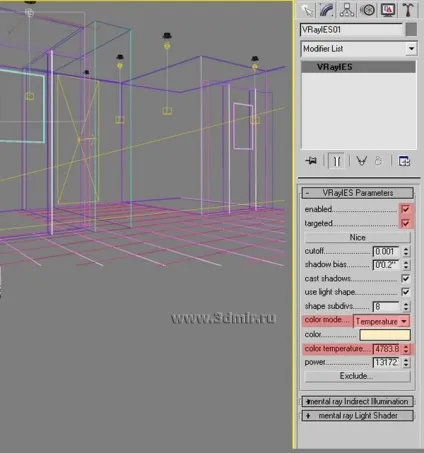424x453 pixels.
Task: Switch to the Modify panel tab
Action: [x=327, y=10]
